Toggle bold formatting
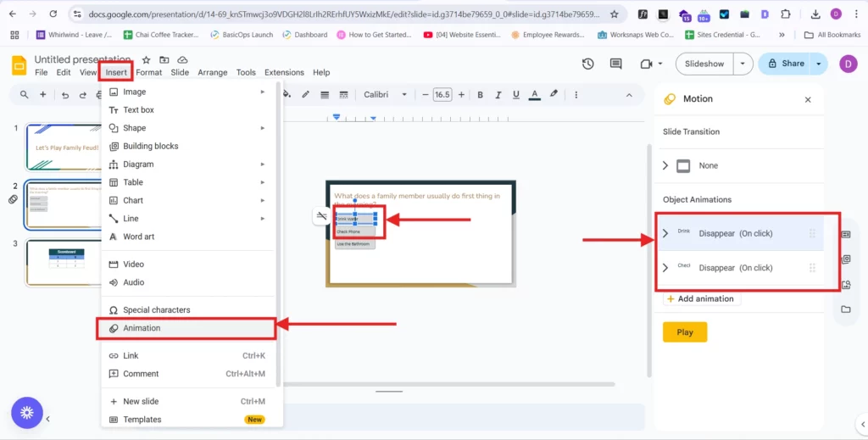This screenshot has height=440, width=868. (480, 95)
